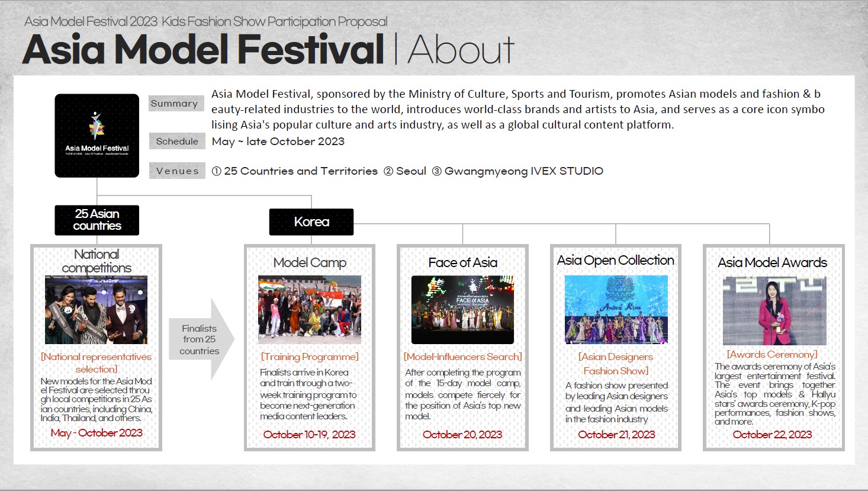Open the National competitions photo

(x=97, y=310)
